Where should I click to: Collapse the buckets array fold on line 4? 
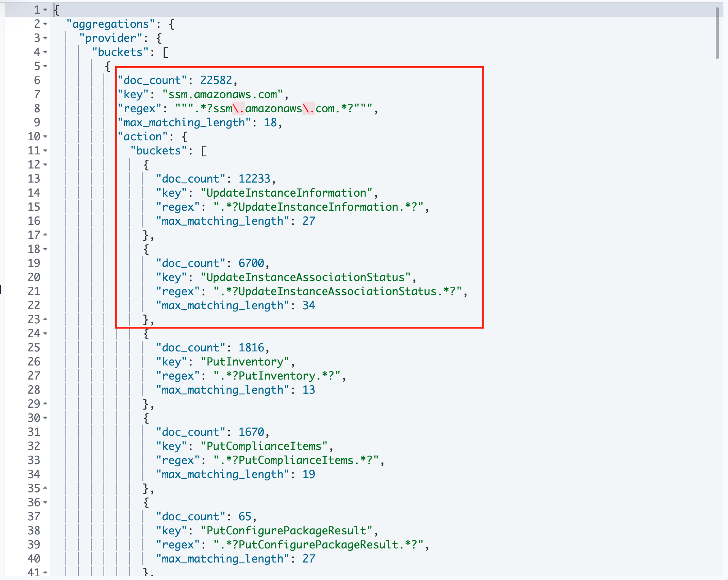45,52
